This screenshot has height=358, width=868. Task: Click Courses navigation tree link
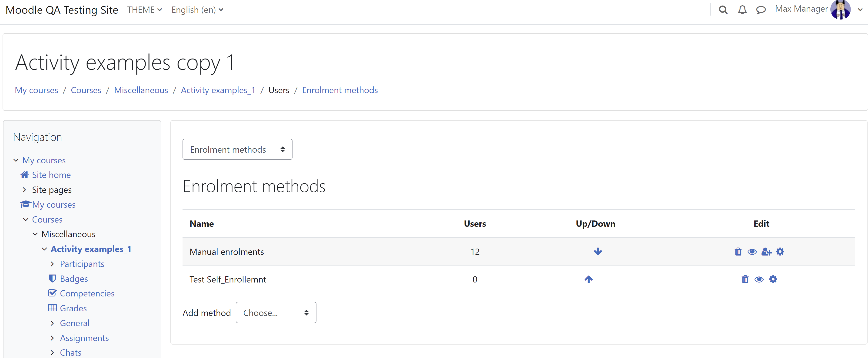pos(47,219)
